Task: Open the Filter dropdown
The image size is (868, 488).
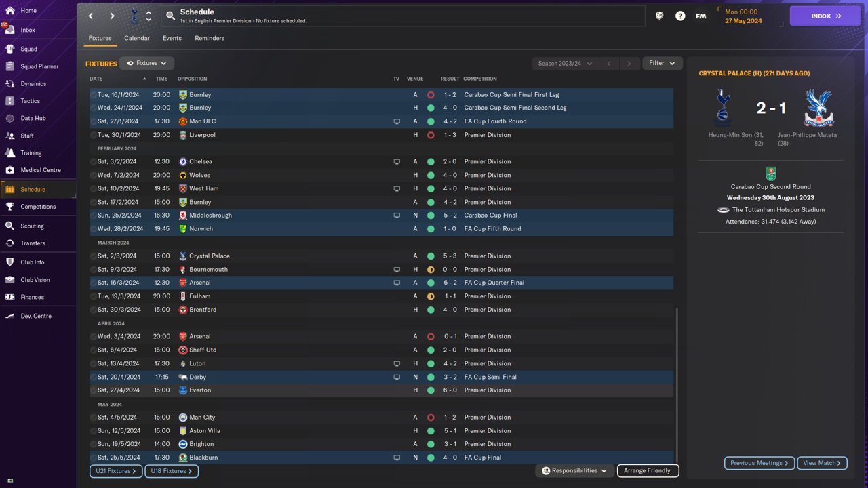Action: (662, 63)
